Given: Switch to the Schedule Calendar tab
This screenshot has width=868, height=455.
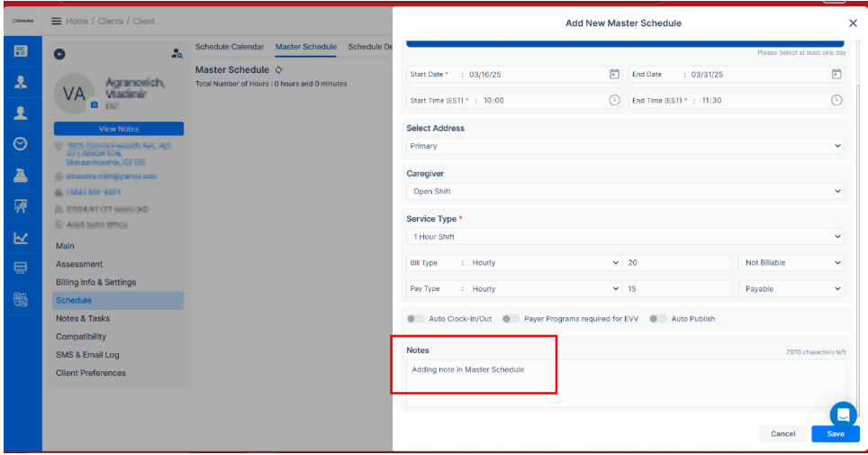Looking at the screenshot, I should pos(230,47).
